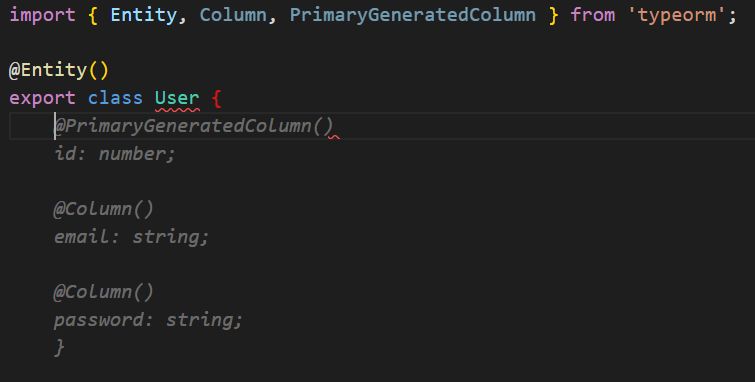The width and height of the screenshot is (755, 382).
Task: Click the red opening brace after User
Action: (216, 98)
